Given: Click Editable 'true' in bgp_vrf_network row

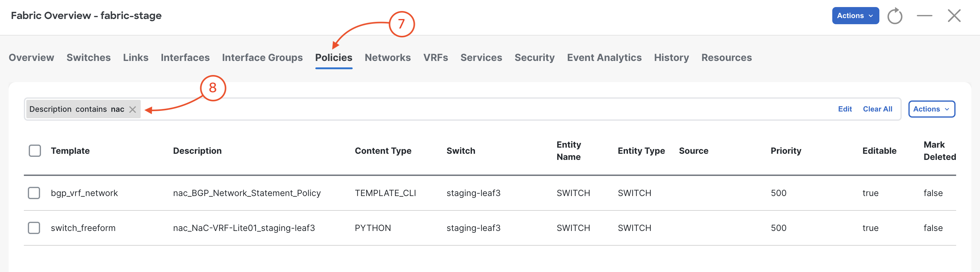Looking at the screenshot, I should tap(870, 193).
